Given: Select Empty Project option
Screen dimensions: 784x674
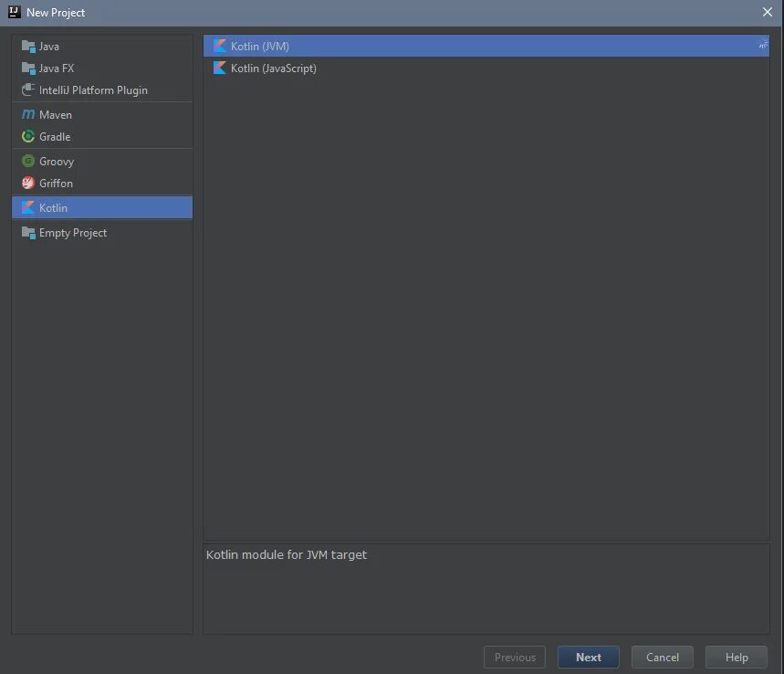Looking at the screenshot, I should point(102,233).
